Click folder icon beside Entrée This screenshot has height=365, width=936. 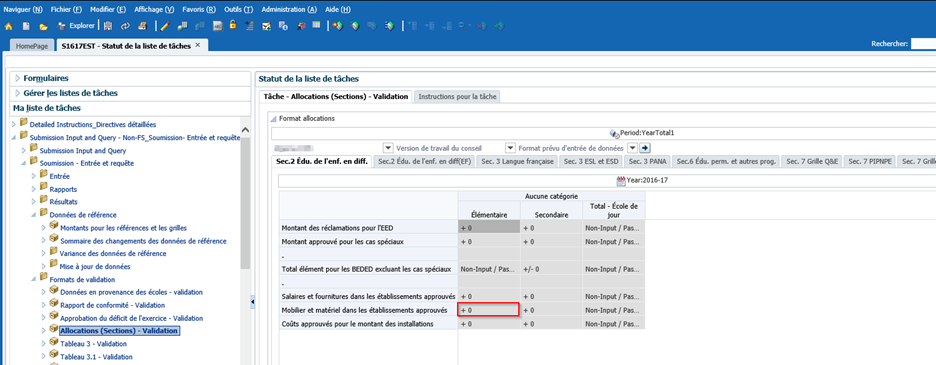click(44, 174)
